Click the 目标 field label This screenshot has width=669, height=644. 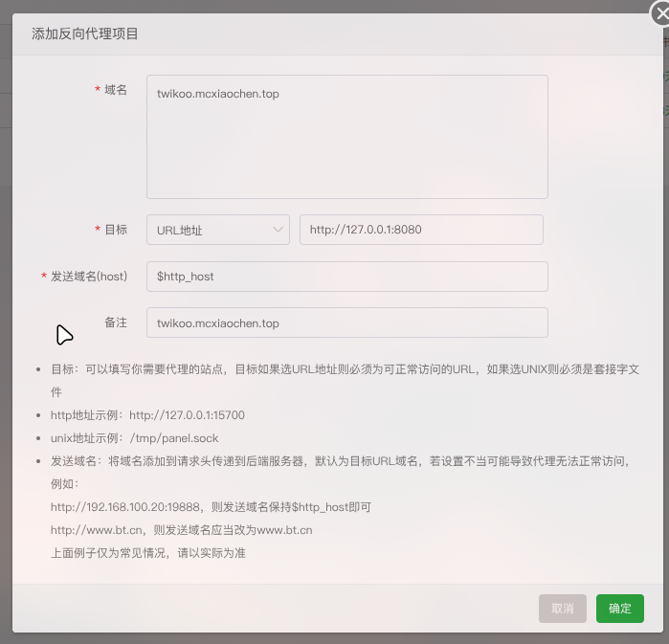(115, 230)
